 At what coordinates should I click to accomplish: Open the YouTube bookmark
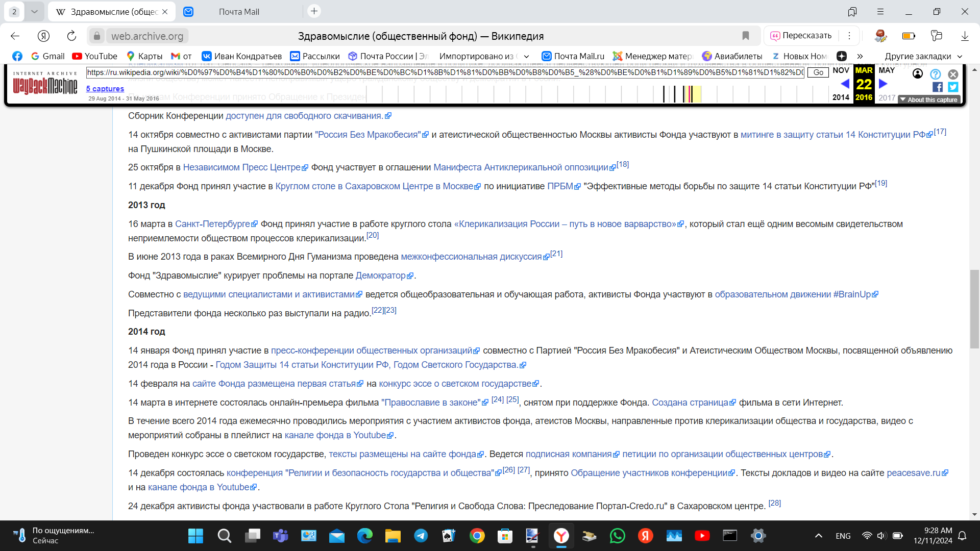[x=95, y=56]
